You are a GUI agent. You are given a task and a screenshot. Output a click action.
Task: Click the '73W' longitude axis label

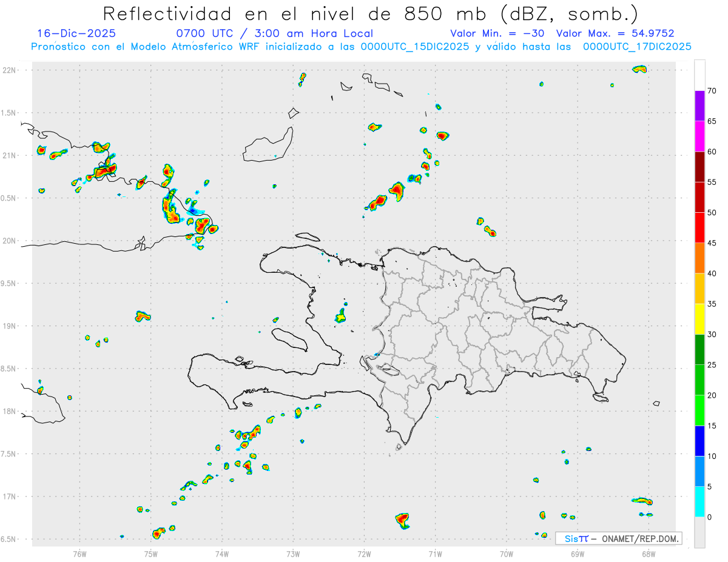(x=294, y=554)
